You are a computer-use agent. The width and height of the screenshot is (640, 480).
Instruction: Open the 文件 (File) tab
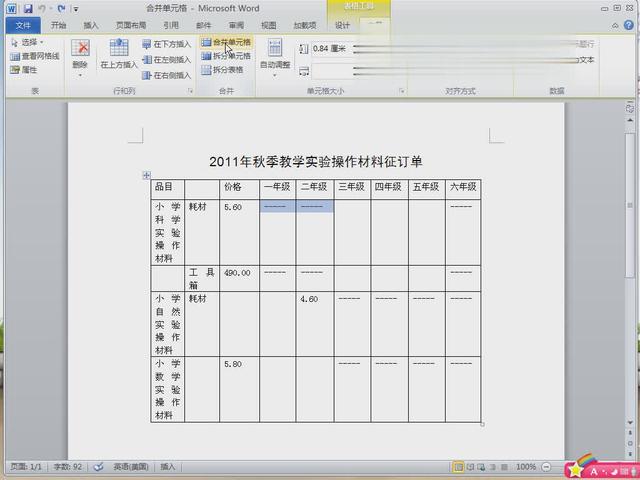point(23,25)
